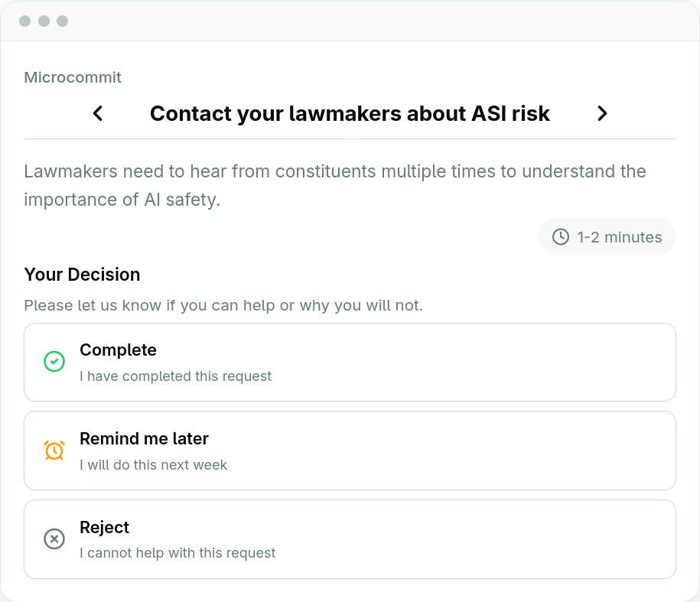The width and height of the screenshot is (700, 602).
Task: Click the 1-2 minutes time estimate badge
Action: (x=607, y=236)
